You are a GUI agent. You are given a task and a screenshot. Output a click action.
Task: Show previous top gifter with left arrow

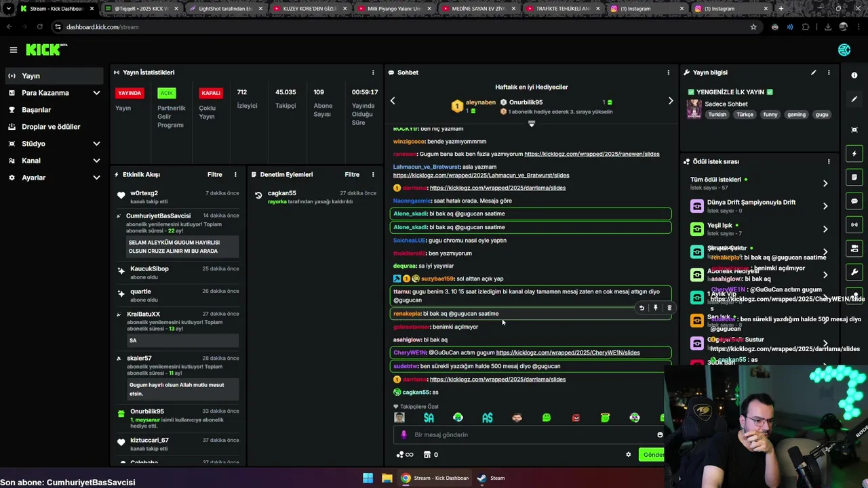pyautogui.click(x=393, y=101)
